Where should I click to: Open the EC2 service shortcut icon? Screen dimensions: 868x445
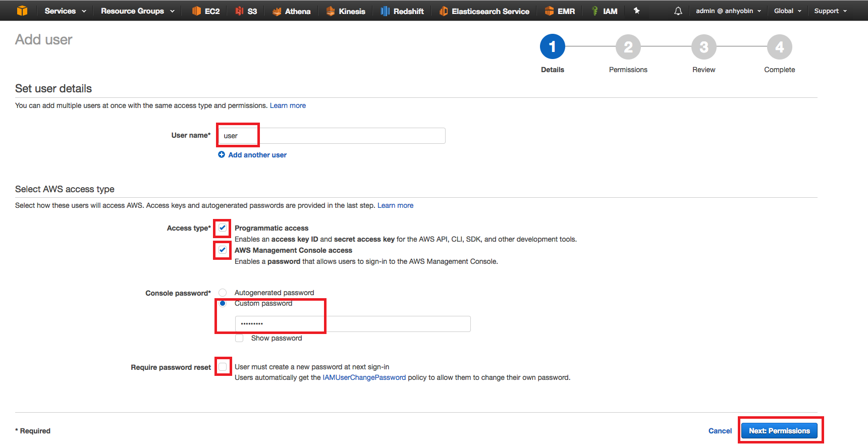pos(197,11)
